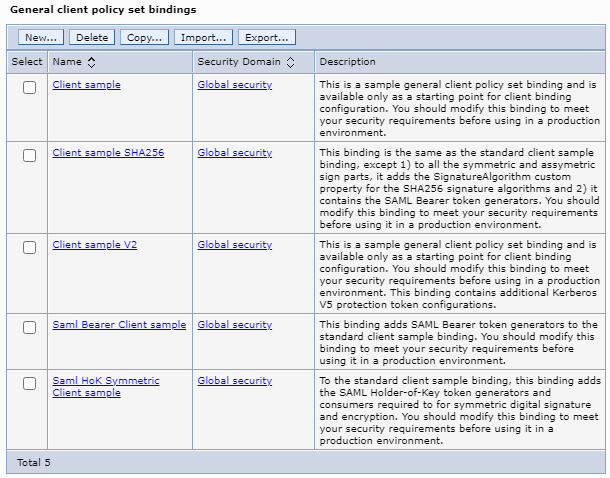Click the New... button
The height and width of the screenshot is (478, 610).
click(x=41, y=37)
